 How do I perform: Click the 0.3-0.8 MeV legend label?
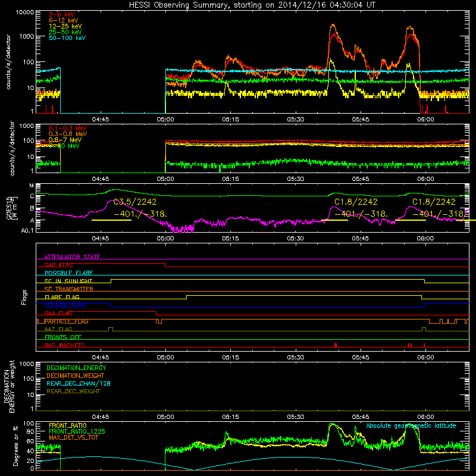(68, 134)
